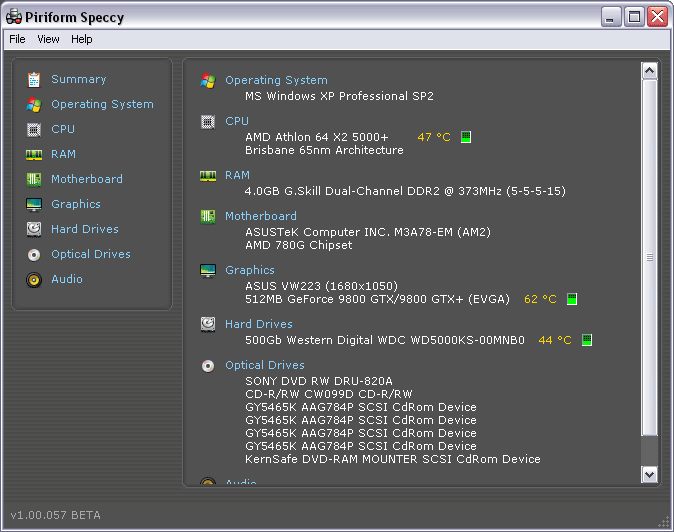Open Optical Drives section from sidebar
674x532 pixels.
point(91,254)
